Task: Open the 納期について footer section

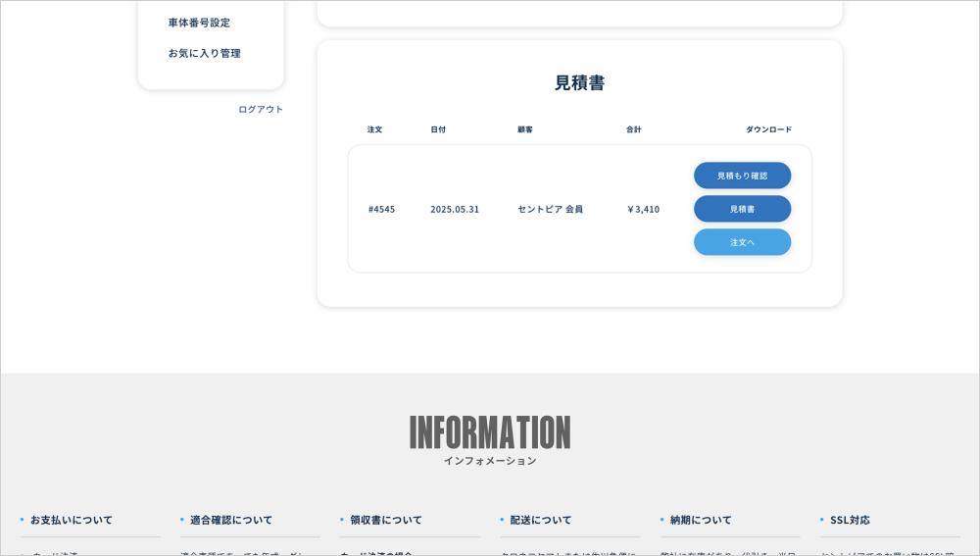Action: pos(701,520)
